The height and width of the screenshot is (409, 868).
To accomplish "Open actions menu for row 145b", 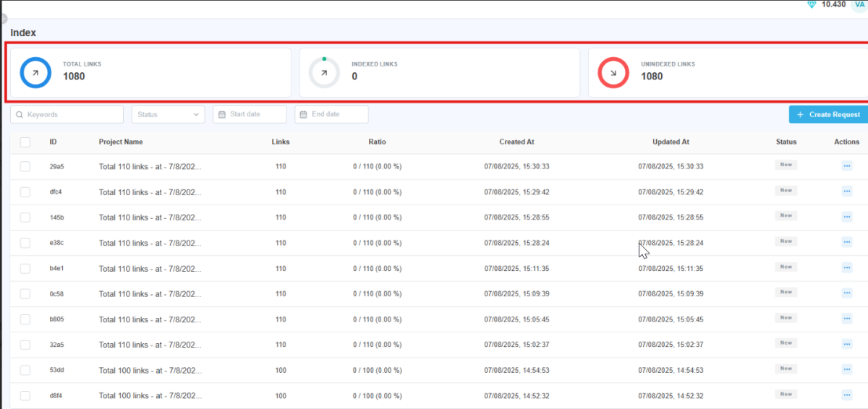I will click(x=847, y=217).
